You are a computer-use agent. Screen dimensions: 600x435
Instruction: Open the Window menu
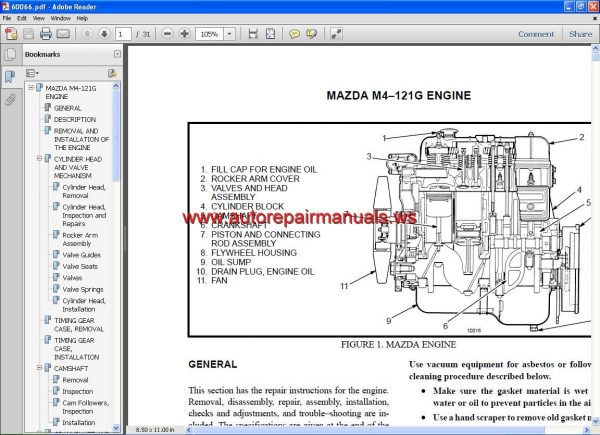(60, 18)
